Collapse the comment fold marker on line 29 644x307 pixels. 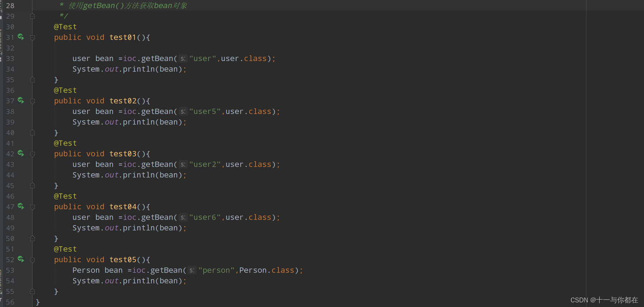pyautogui.click(x=32, y=16)
